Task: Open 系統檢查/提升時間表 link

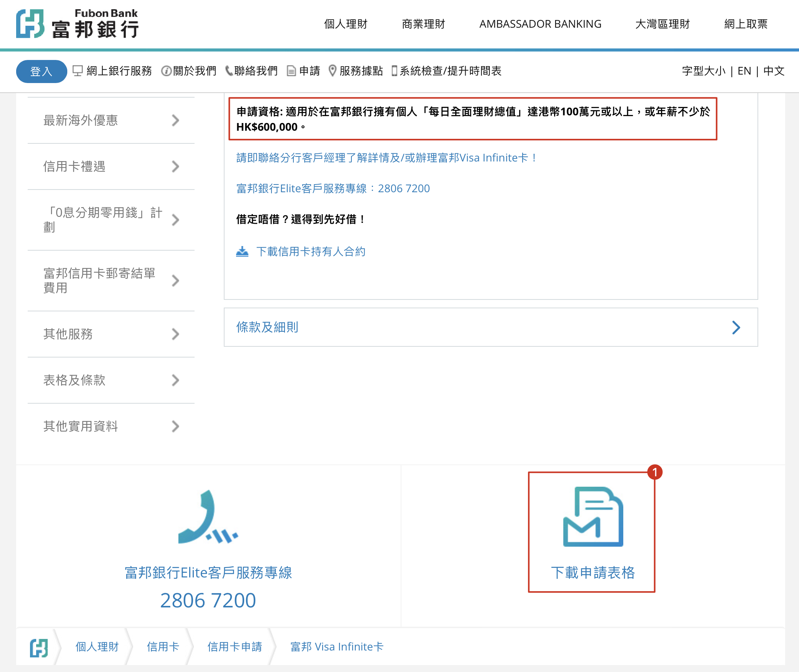Action: (450, 71)
